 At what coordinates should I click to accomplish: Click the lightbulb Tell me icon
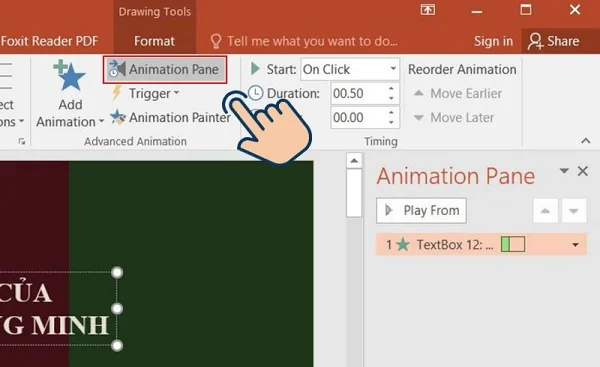pos(216,41)
